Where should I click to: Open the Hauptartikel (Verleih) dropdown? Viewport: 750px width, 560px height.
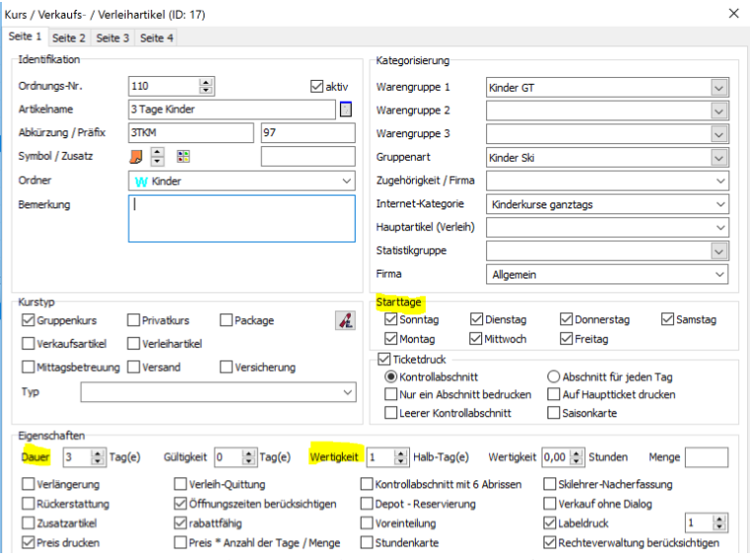coord(720,227)
